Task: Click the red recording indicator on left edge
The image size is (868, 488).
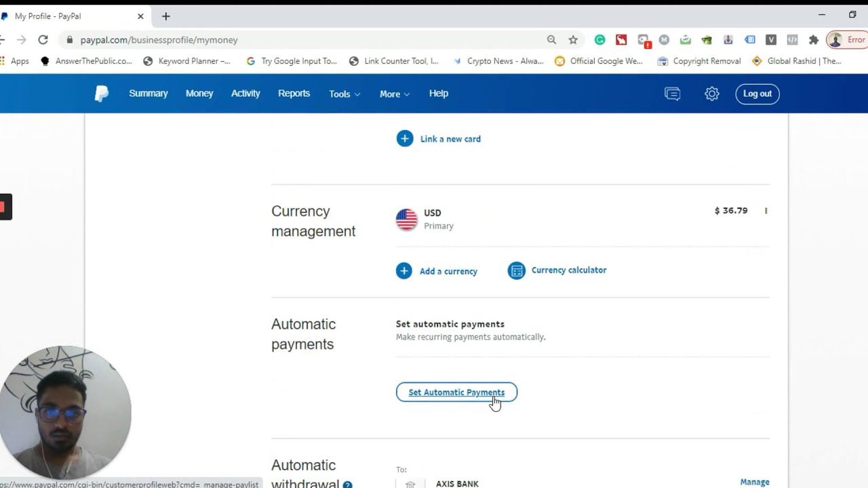Action: tap(4, 207)
